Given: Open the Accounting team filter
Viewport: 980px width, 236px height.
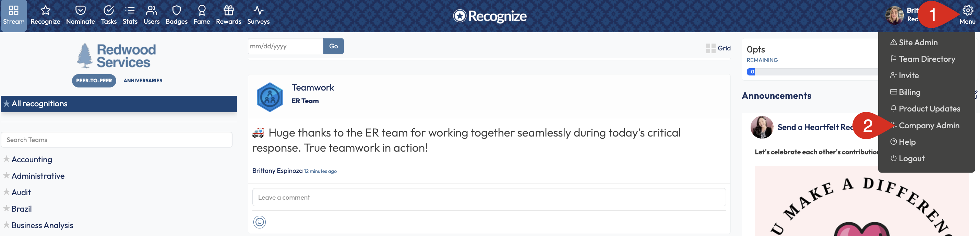Looking at the screenshot, I should [x=32, y=160].
